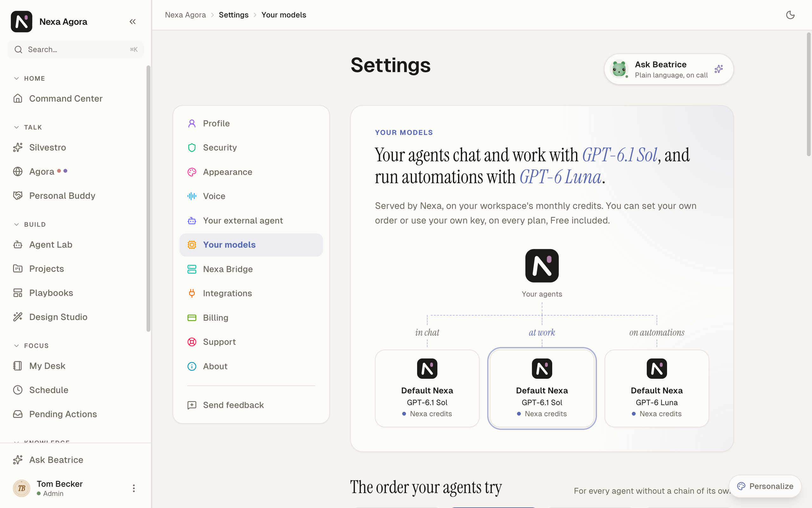The height and width of the screenshot is (508, 812).
Task: Select the Security settings tab
Action: 251,148
